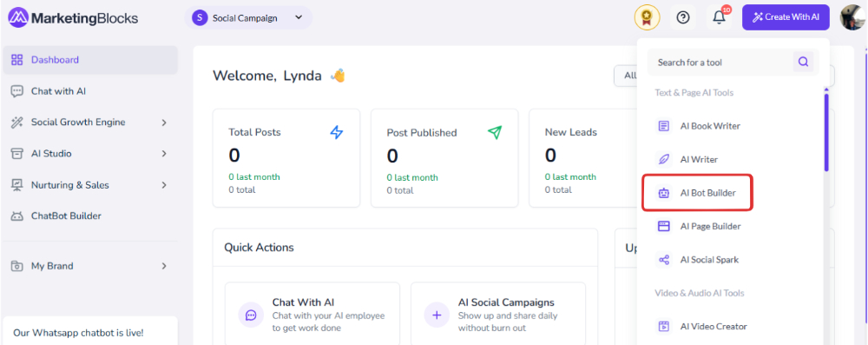The image size is (868, 345).
Task: Open ChatBot Builder in the sidebar
Action: point(90,216)
